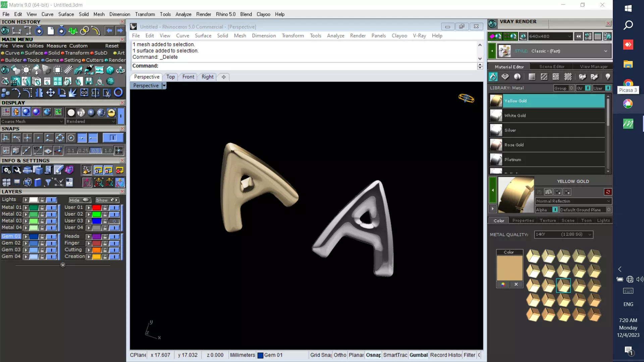The width and height of the screenshot is (644, 362).
Task: Click the center snap circle icon
Action: click(x=71, y=138)
